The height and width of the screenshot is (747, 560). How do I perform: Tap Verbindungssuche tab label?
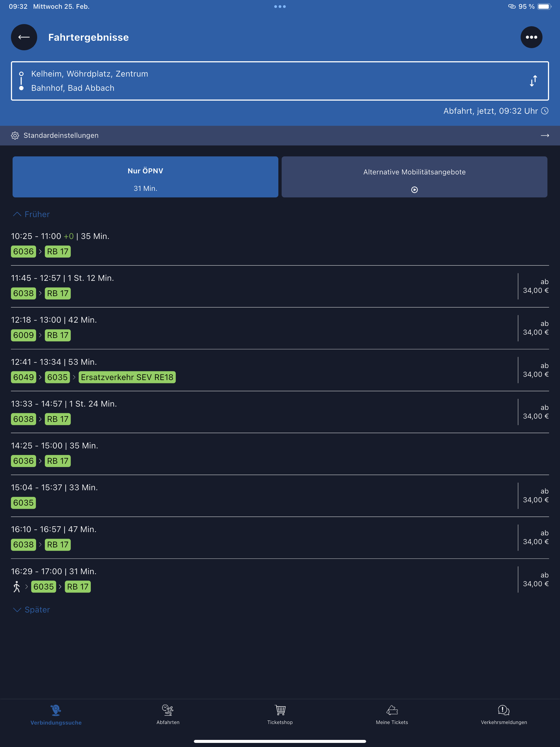[56, 723]
